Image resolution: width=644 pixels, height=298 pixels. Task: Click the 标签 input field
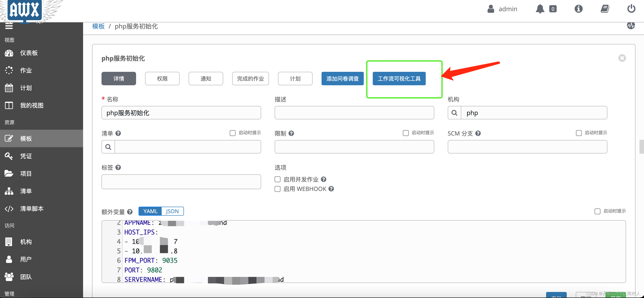pyautogui.click(x=181, y=182)
